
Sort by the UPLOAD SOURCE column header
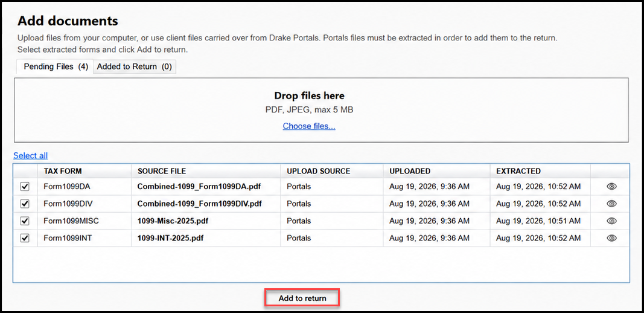tap(332, 171)
